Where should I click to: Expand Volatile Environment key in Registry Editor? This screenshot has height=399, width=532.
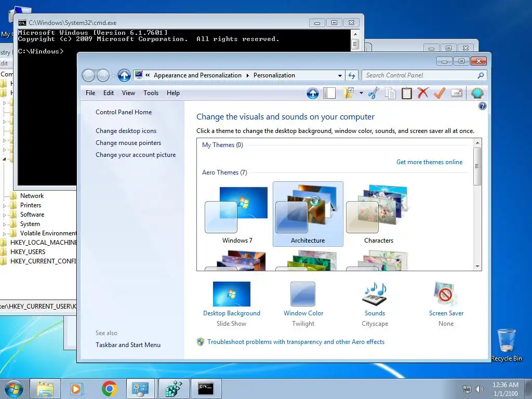point(4,233)
